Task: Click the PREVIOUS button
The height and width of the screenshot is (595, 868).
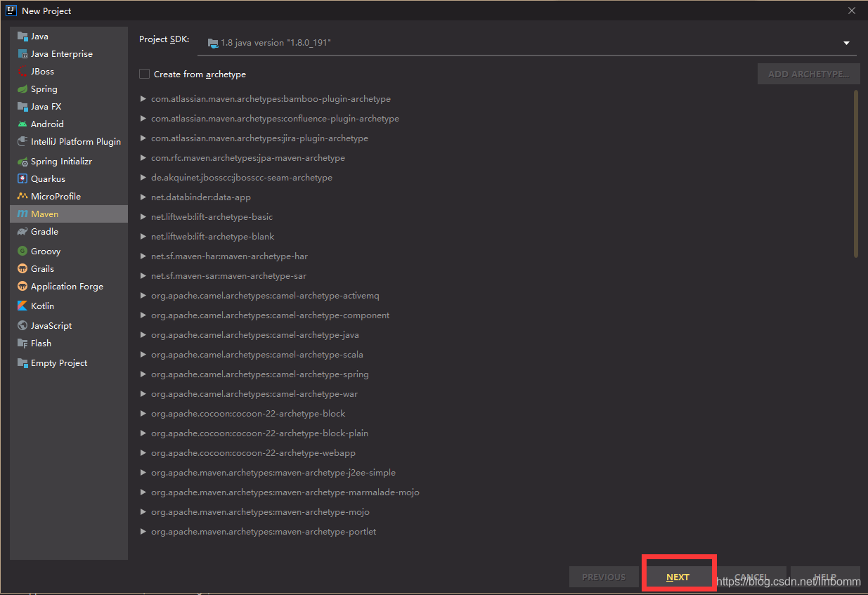Action: point(604,577)
